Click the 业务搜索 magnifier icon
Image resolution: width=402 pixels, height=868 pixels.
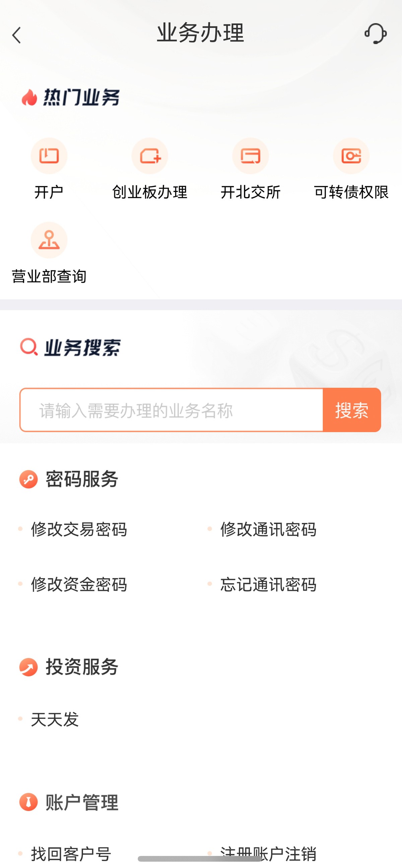pyautogui.click(x=28, y=347)
